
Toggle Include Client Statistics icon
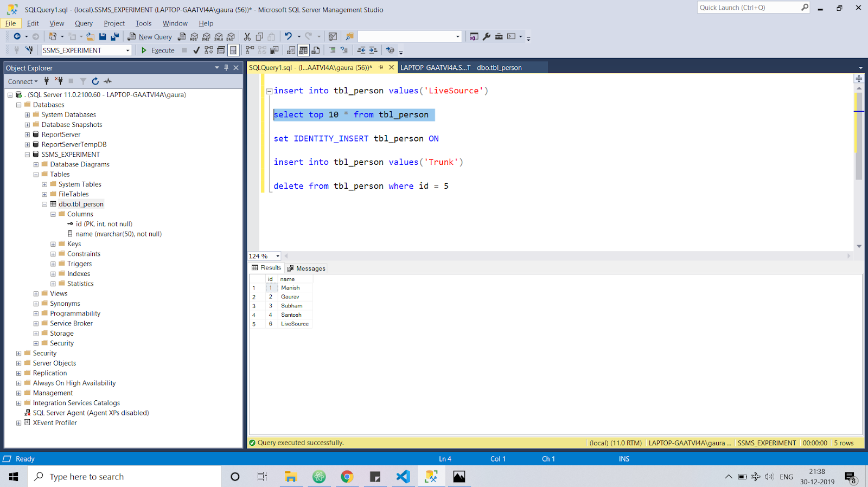[x=275, y=50]
